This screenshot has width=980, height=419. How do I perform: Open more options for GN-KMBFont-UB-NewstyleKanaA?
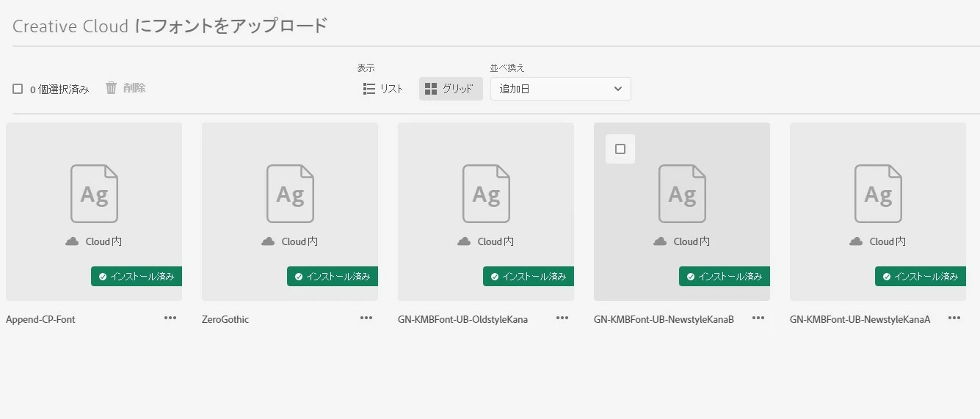(954, 318)
